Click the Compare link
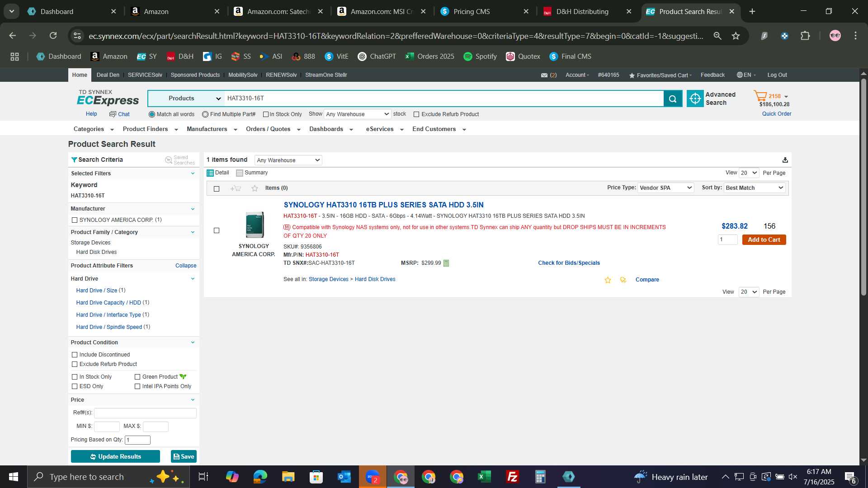This screenshot has width=868, height=488. pyautogui.click(x=647, y=280)
